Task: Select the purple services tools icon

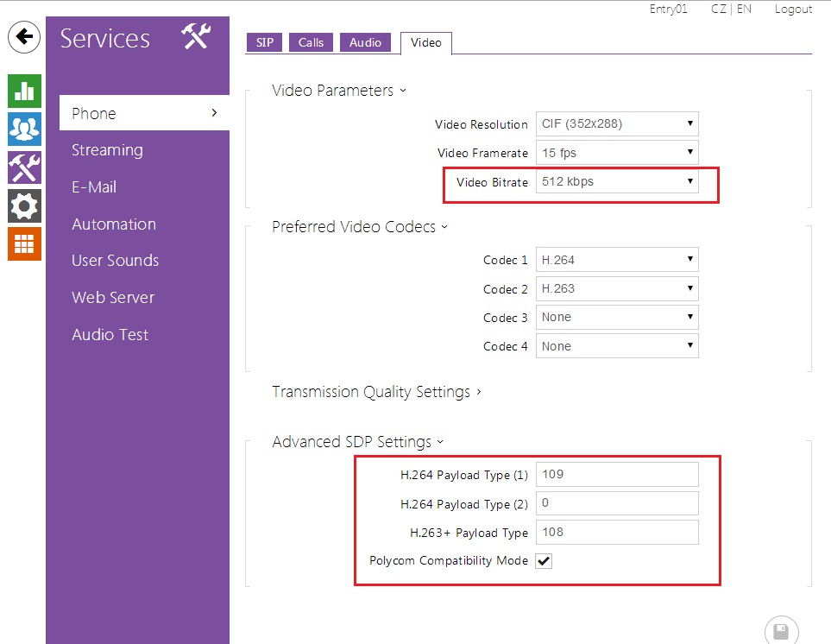Action: [25, 167]
